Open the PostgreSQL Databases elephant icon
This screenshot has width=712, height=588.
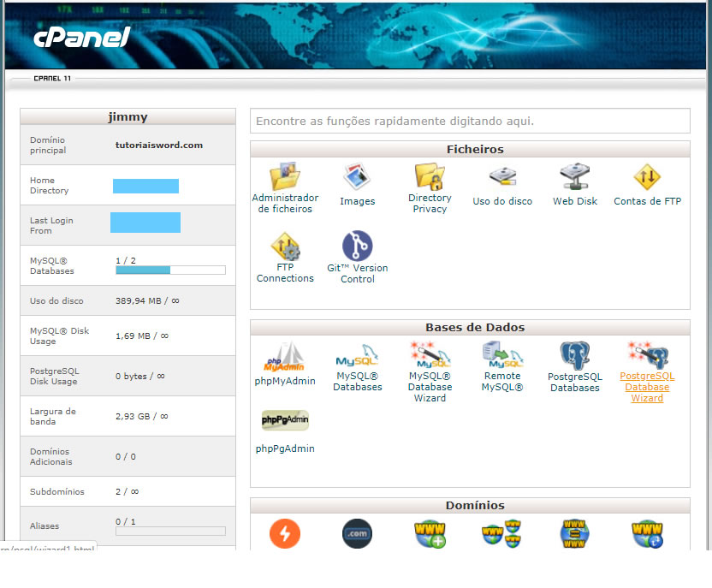coord(575,355)
